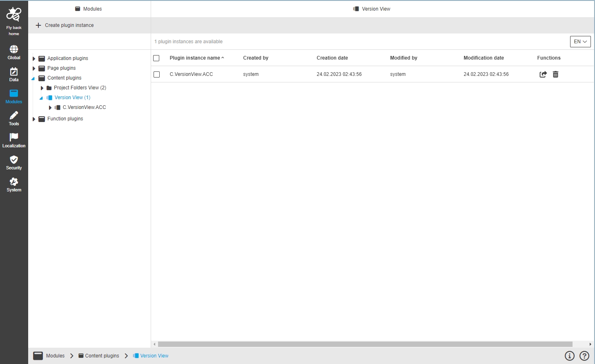Open the Security shield icon
595x364 pixels.
(x=14, y=160)
